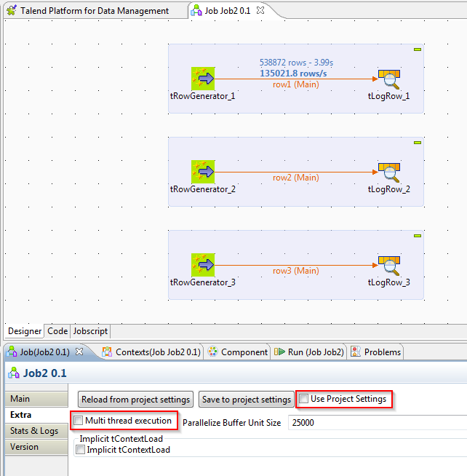Viewport: 467px width, 476px height.
Task: Select the row3 (Main) connection label
Action: tap(296, 271)
